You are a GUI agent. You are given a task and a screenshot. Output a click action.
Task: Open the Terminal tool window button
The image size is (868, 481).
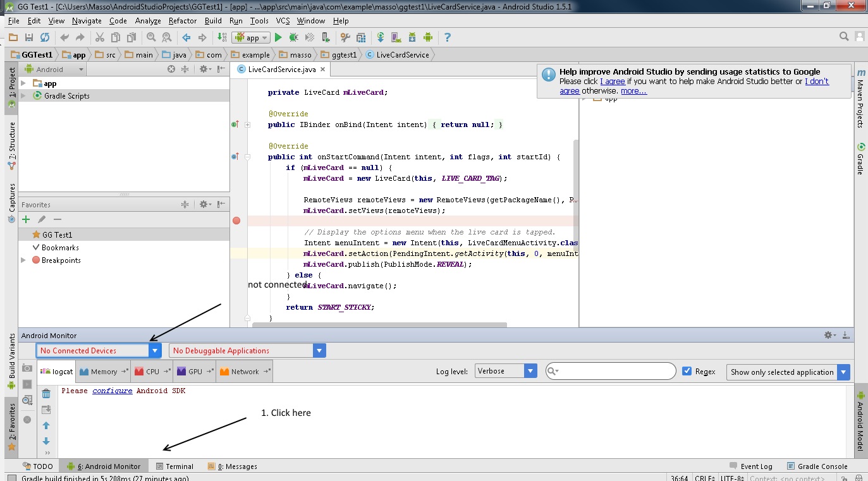click(x=174, y=466)
